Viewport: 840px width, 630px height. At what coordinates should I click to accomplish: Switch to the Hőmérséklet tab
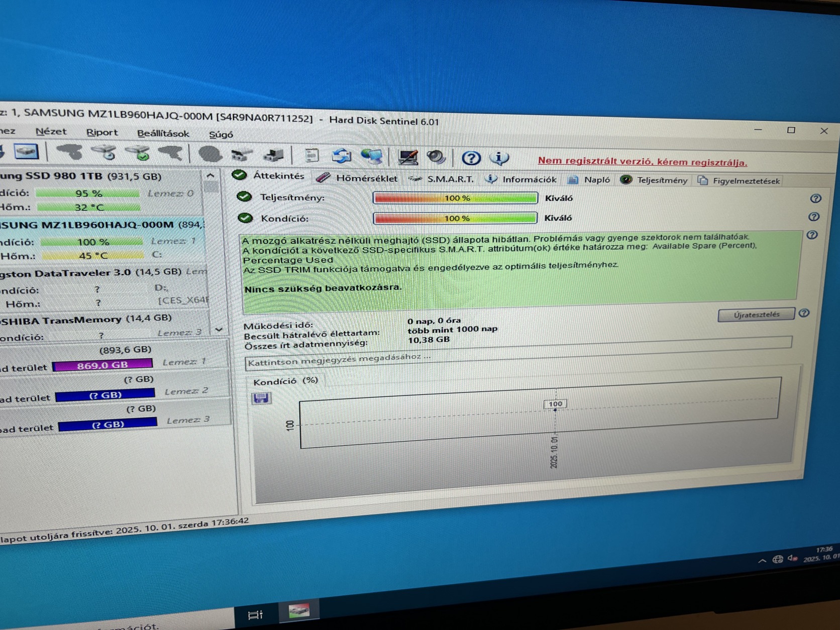[x=357, y=178]
